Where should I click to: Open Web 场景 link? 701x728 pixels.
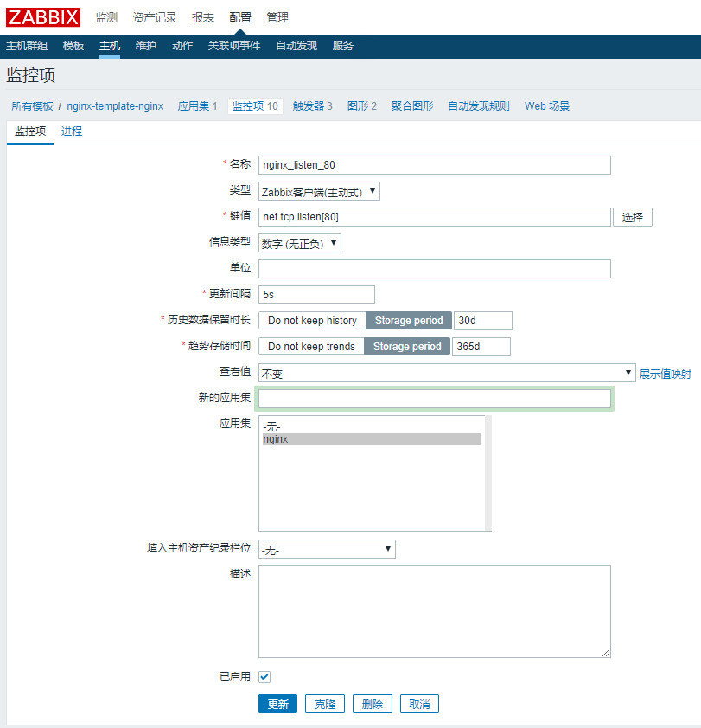click(x=547, y=106)
